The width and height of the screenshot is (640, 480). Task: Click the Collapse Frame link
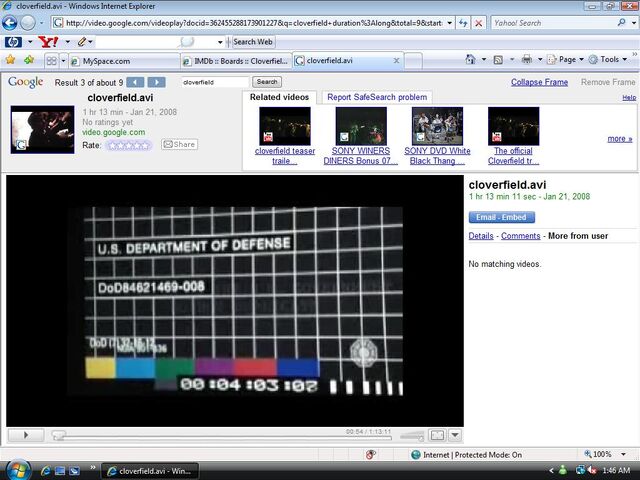(539, 82)
